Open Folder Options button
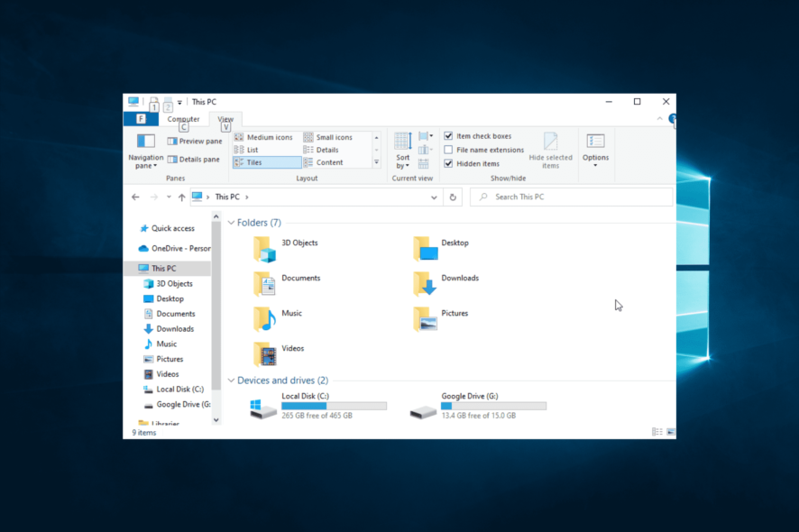 (595, 151)
